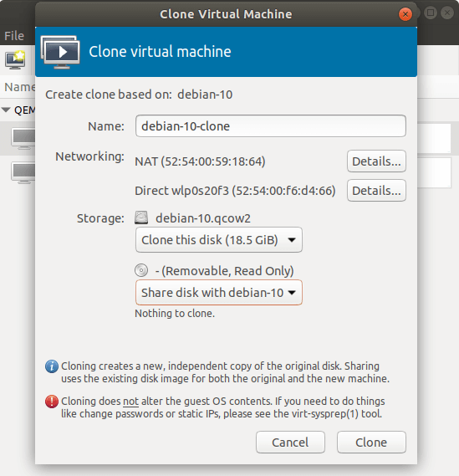Click the blue information icon about cloning
Viewport: 459px width, 476px height.
click(x=52, y=366)
